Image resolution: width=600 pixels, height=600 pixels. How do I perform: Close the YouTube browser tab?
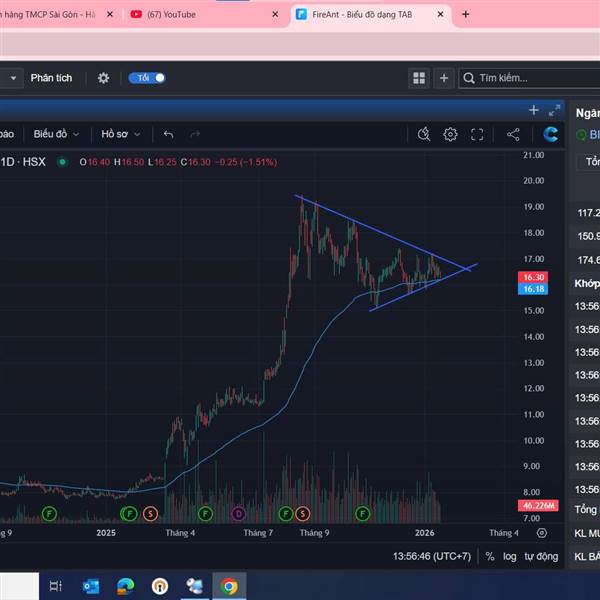click(x=275, y=15)
